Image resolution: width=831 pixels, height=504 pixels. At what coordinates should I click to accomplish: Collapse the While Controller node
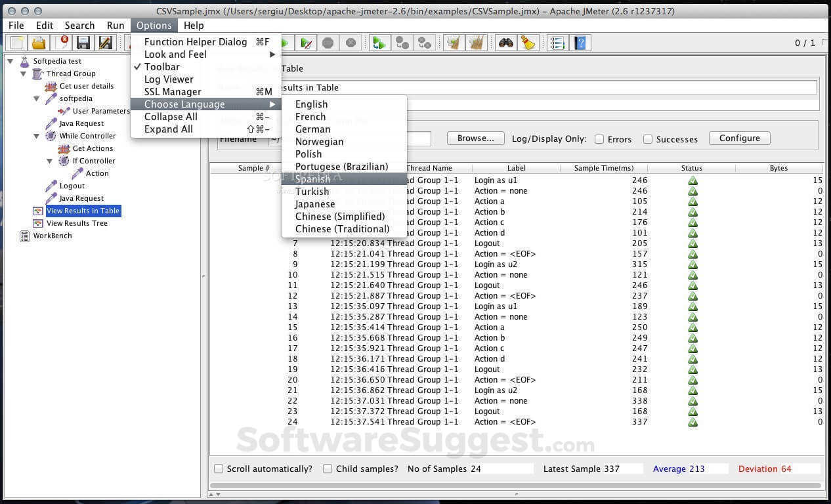(36, 136)
